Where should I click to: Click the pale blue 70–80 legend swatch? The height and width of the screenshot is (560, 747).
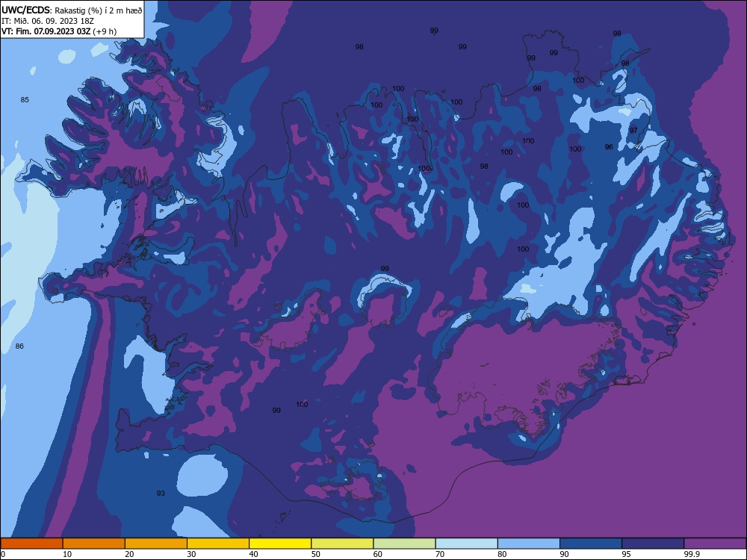pyautogui.click(x=466, y=544)
